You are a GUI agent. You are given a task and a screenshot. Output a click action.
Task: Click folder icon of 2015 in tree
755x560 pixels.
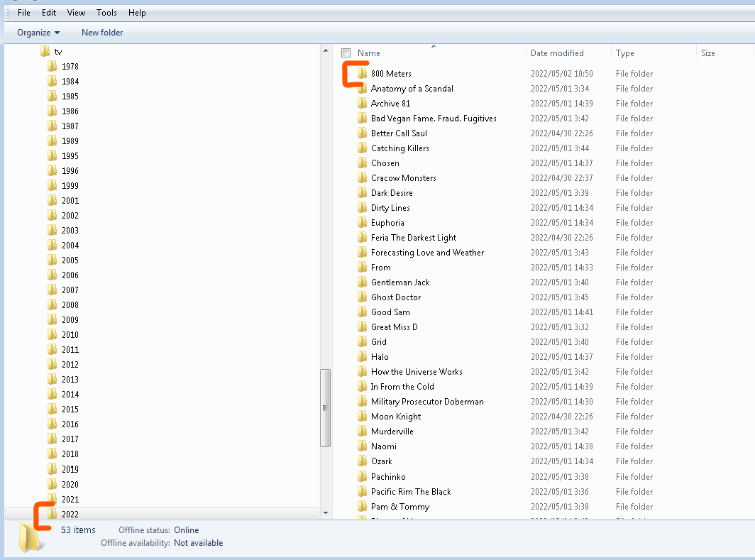[53, 410]
